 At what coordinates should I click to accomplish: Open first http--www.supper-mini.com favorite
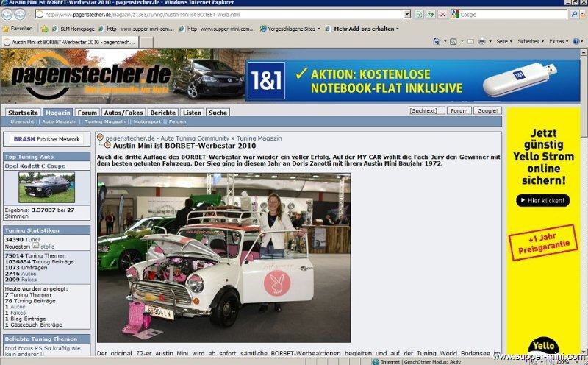pyautogui.click(x=137, y=29)
